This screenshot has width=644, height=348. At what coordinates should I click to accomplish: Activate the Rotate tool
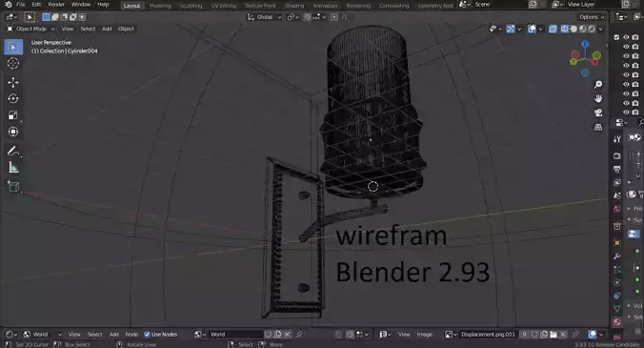[13, 98]
